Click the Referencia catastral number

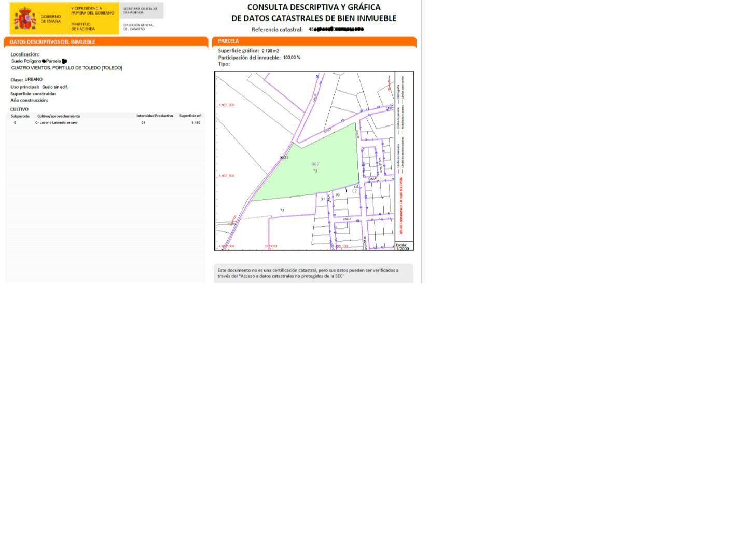coord(336,30)
